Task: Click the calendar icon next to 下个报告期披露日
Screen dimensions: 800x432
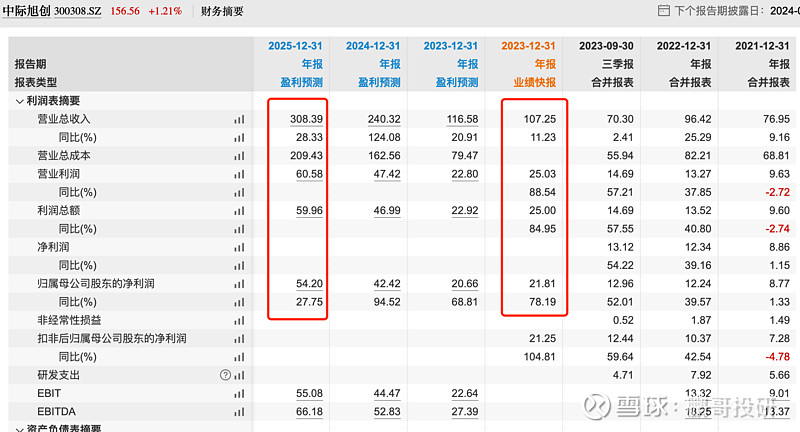Action: [x=663, y=10]
